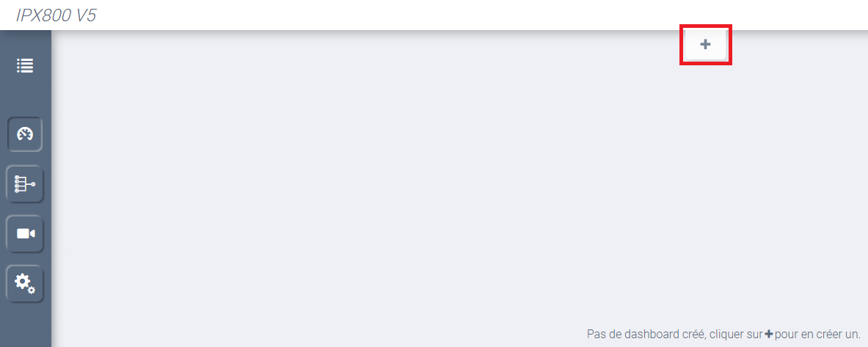This screenshot has width=868, height=347.
Task: Select the dashboard gauge icon
Action: pyautogui.click(x=25, y=134)
